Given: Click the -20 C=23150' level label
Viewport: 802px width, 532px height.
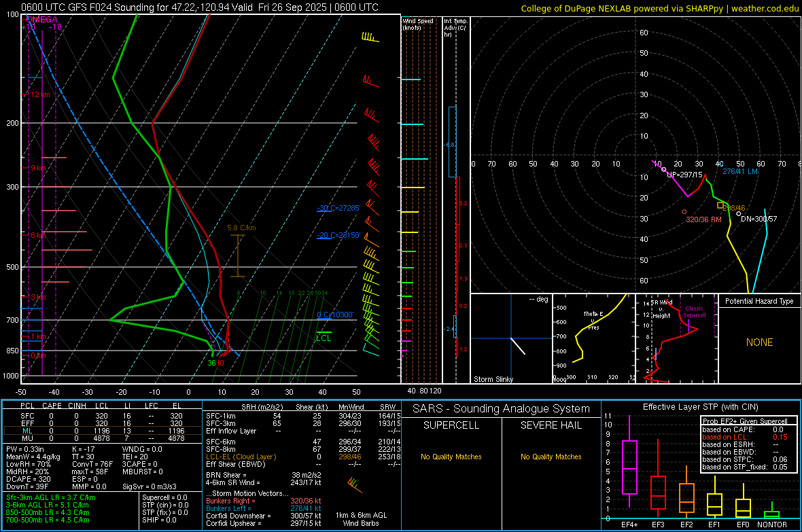Looking at the screenshot, I should click(x=338, y=235).
